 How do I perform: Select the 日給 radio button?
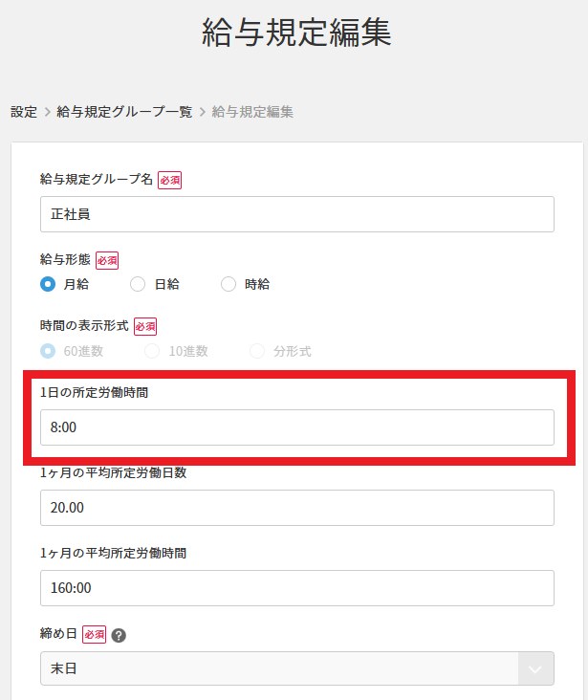[x=138, y=284]
